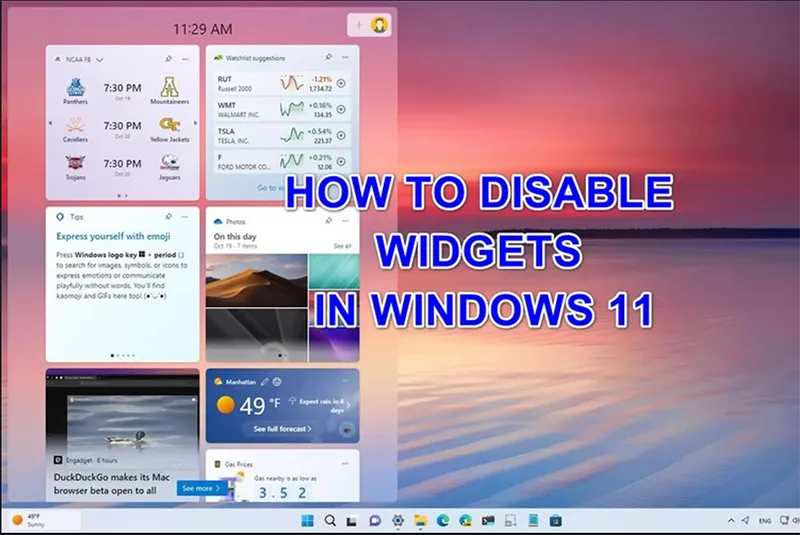Image resolution: width=800 pixels, height=535 pixels.
Task: Click the taskbar Search magnifier icon
Action: (330, 520)
